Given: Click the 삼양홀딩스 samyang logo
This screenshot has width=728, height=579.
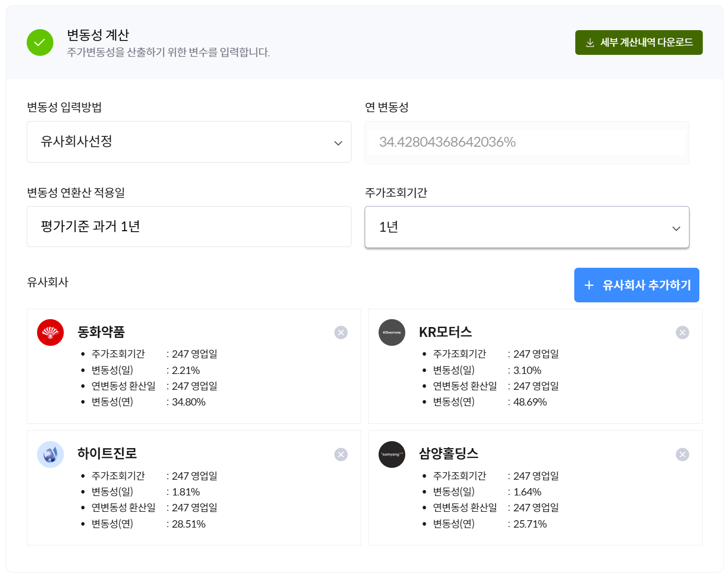Looking at the screenshot, I should pos(392,455).
